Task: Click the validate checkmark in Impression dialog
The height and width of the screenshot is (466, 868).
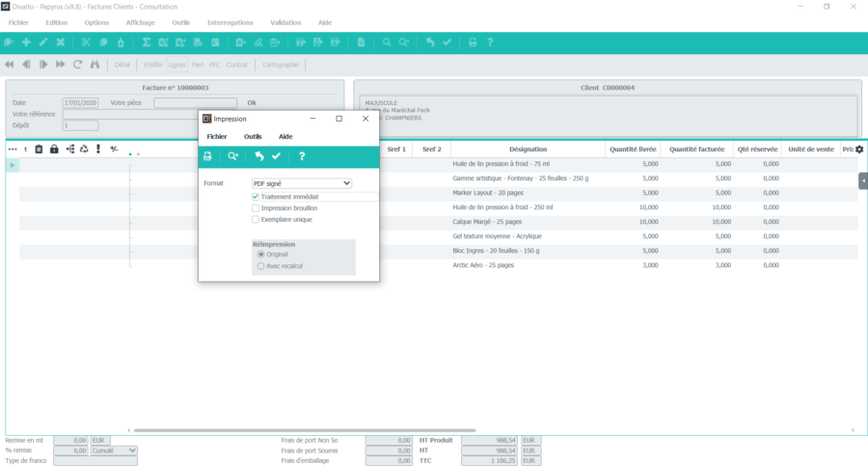Action: tap(277, 156)
